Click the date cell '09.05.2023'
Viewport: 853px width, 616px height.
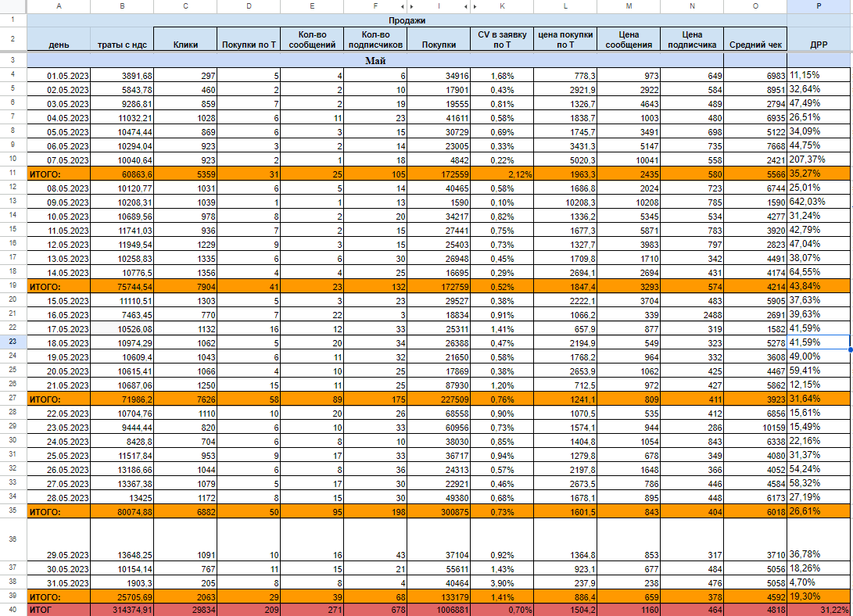point(59,202)
